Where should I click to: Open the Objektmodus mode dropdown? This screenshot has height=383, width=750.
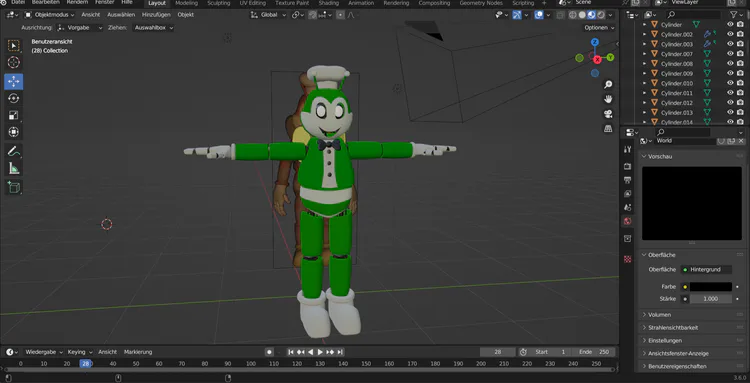click(x=49, y=15)
